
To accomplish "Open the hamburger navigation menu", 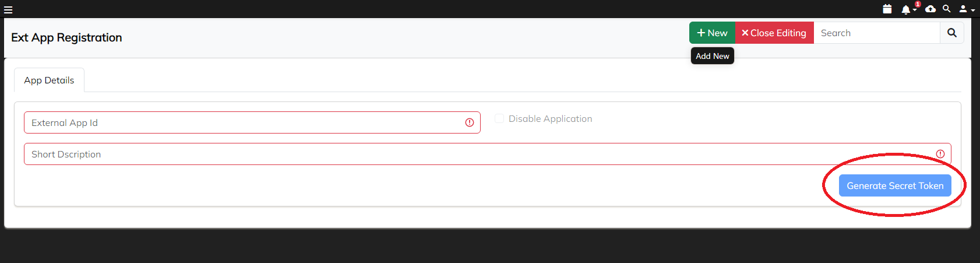I will 8,10.
